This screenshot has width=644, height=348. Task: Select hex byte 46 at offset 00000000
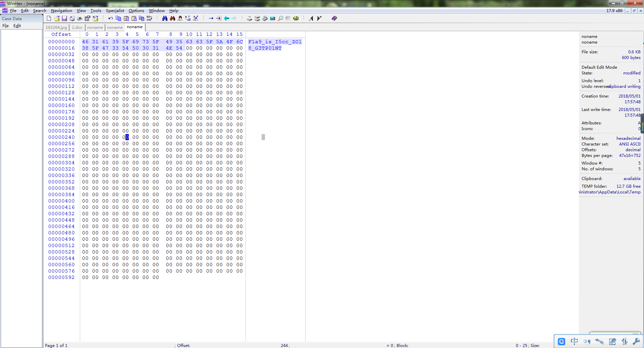pyautogui.click(x=85, y=42)
